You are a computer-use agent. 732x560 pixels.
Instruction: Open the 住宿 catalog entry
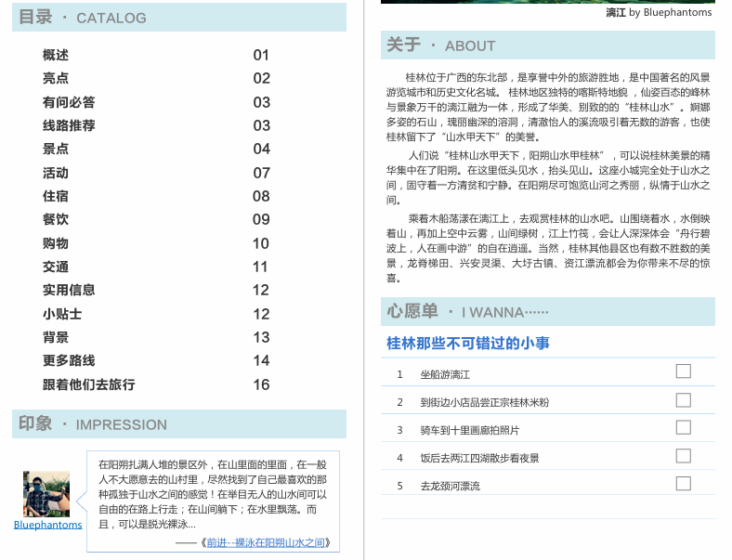(56, 196)
